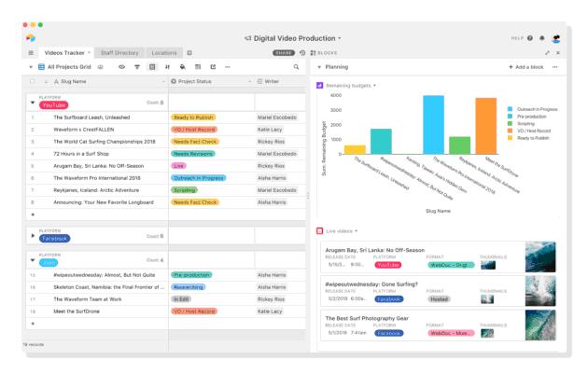Open the Sort records tool
Viewport: 588px width, 374px height.
(x=167, y=67)
